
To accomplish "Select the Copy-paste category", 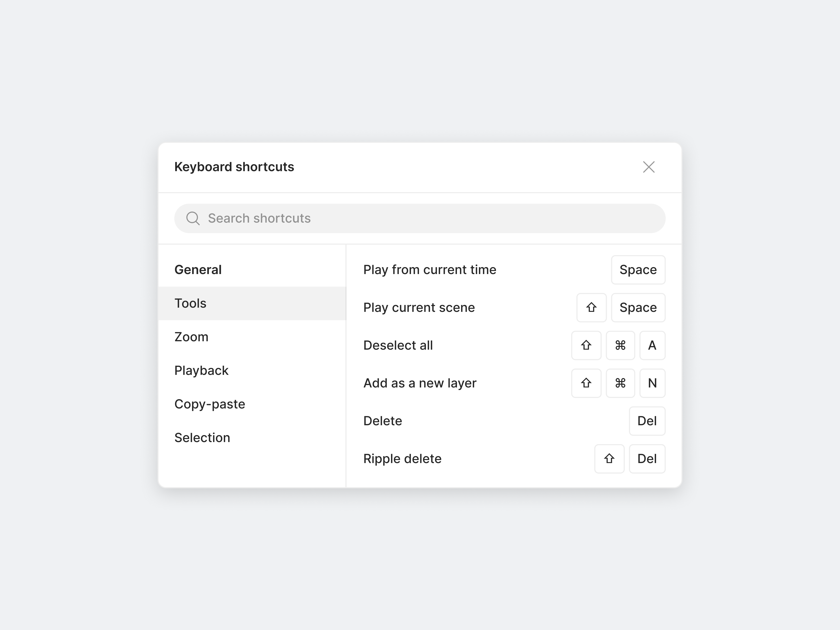I will point(252,404).
